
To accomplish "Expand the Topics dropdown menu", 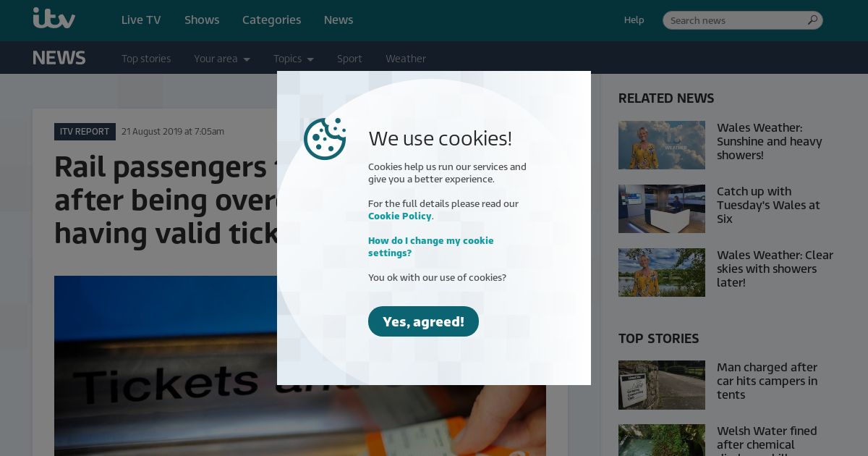I will point(294,59).
